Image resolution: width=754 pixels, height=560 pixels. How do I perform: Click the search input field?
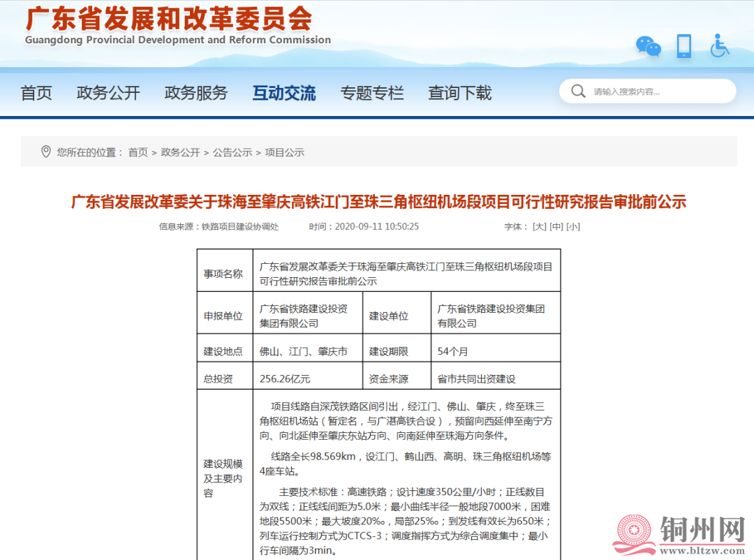[x=656, y=91]
